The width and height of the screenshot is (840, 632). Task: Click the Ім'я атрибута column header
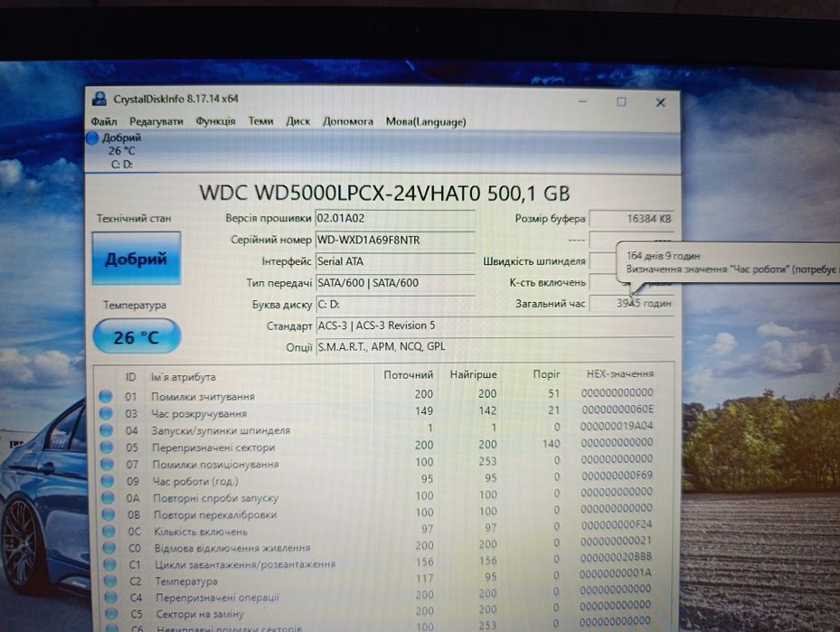(x=184, y=377)
